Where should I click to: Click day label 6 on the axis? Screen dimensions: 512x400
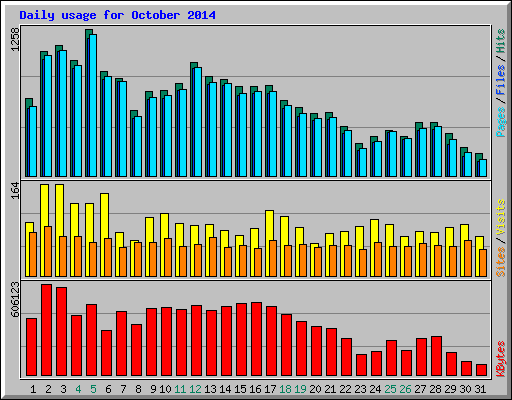(108, 389)
